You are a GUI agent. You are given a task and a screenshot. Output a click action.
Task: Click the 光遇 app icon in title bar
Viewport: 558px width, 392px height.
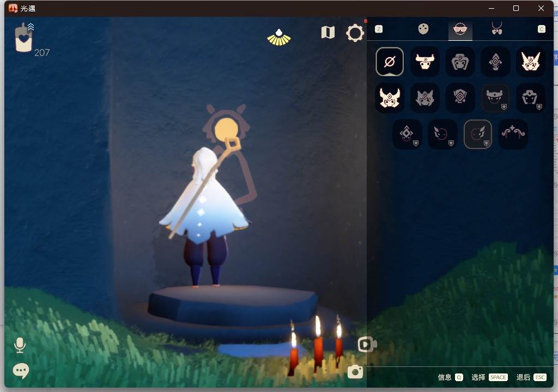(13, 8)
